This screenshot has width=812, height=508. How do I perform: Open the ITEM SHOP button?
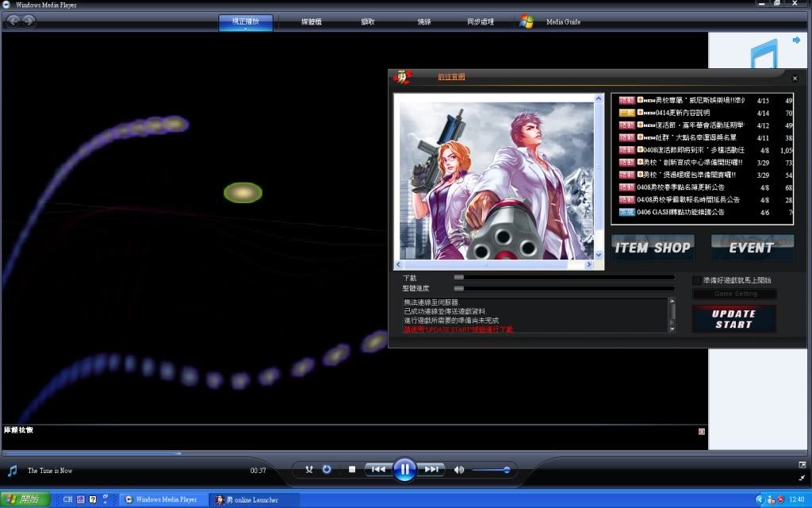pos(652,248)
